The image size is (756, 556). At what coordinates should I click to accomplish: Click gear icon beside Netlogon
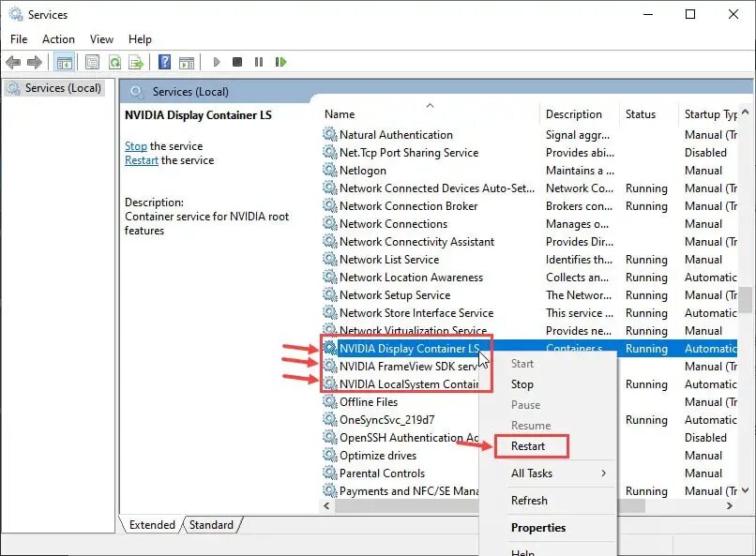point(330,170)
